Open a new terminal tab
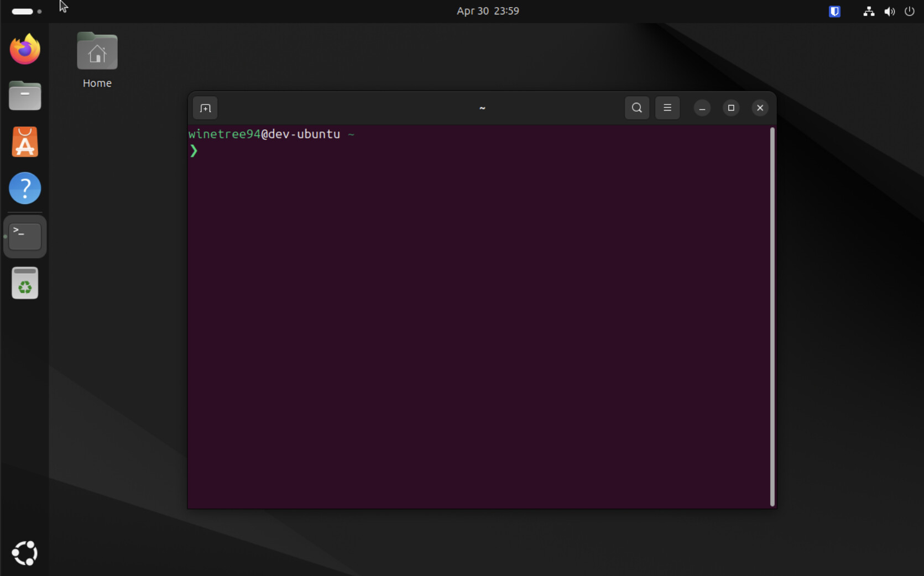The width and height of the screenshot is (924, 576). pos(205,108)
